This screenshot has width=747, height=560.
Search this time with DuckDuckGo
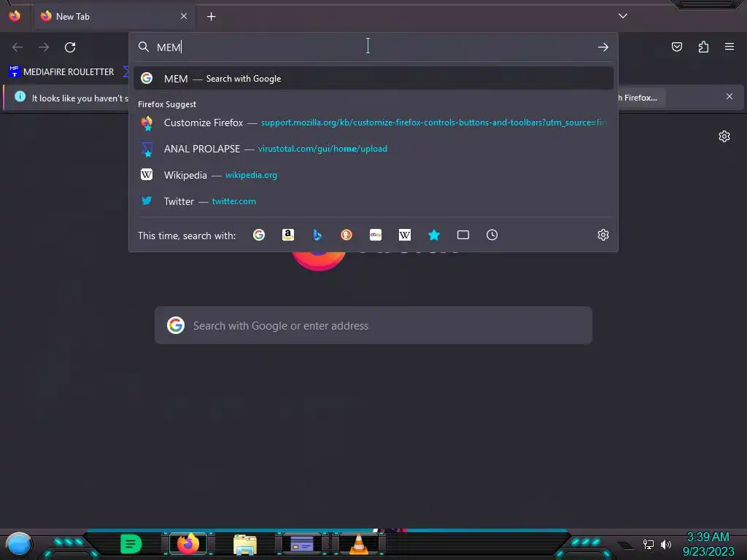coord(347,235)
